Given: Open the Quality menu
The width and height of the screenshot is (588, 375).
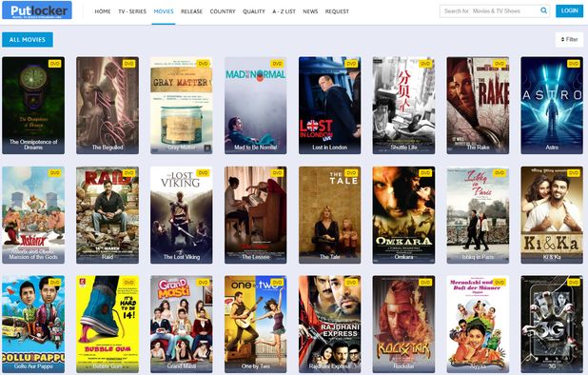Looking at the screenshot, I should (x=254, y=11).
